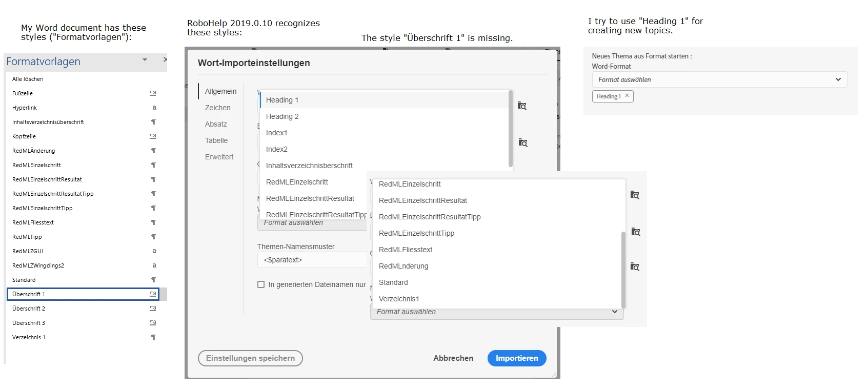The width and height of the screenshot is (868, 390).
Task: Open the Word-Format 'Format auswählen' dropdown
Action: (x=719, y=79)
